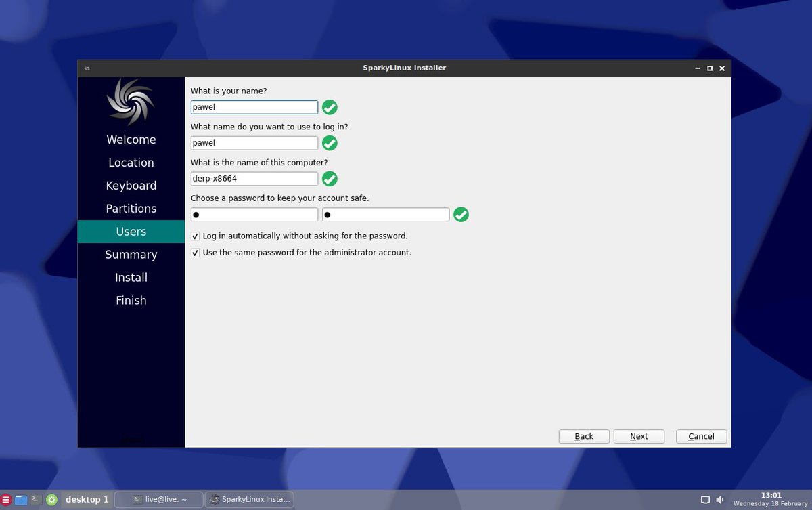Click the display icon in the system tray
This screenshot has height=510, width=812.
[705, 500]
